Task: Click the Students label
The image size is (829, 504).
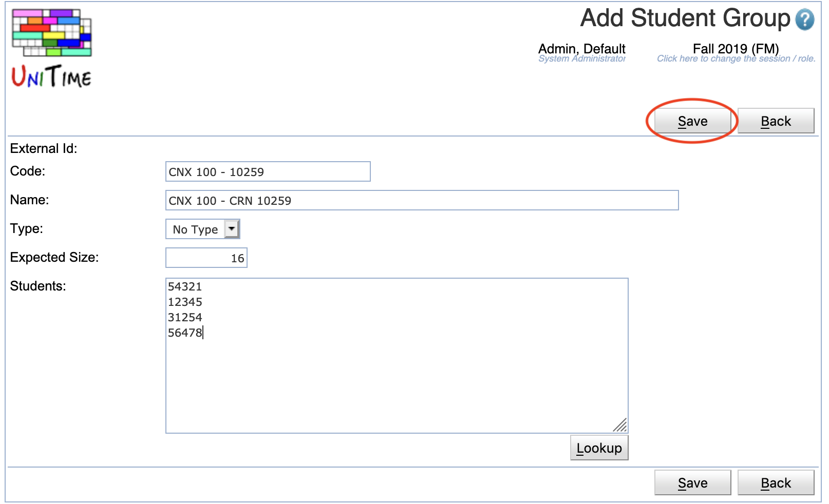Action: tap(38, 286)
